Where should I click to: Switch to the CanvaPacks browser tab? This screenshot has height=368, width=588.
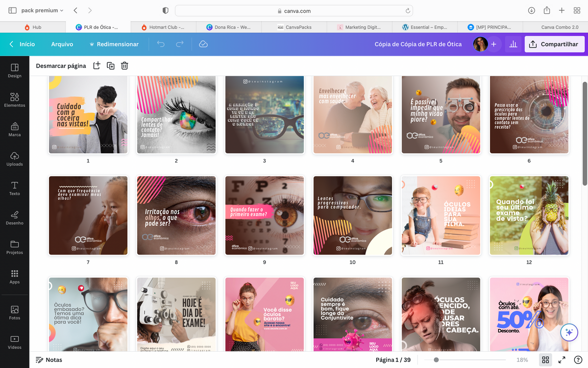click(295, 27)
